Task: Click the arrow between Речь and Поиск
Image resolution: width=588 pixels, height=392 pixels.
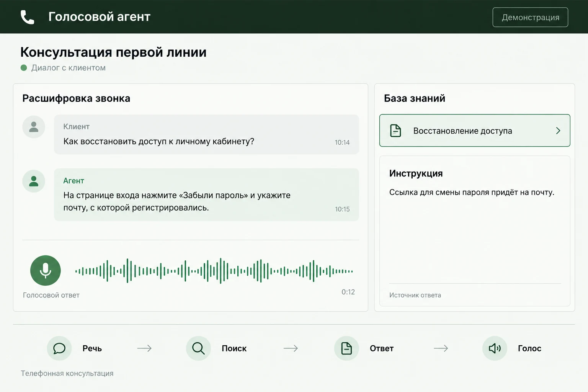Action: (x=144, y=348)
